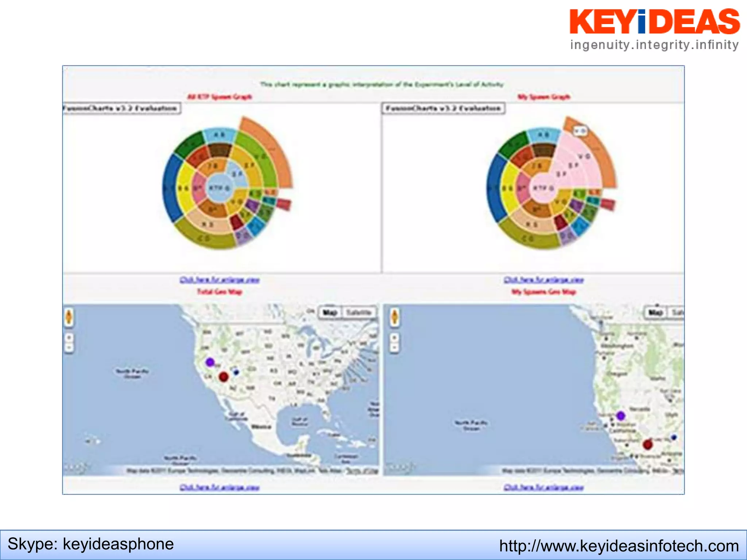This screenshot has width=747, height=560.
Task: Click the small blue marker on Total Geo Map
Action: click(236, 372)
